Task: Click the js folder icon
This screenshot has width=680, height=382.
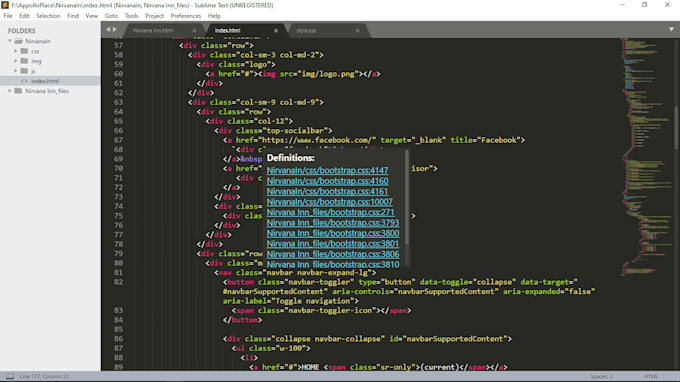Action: (x=24, y=71)
